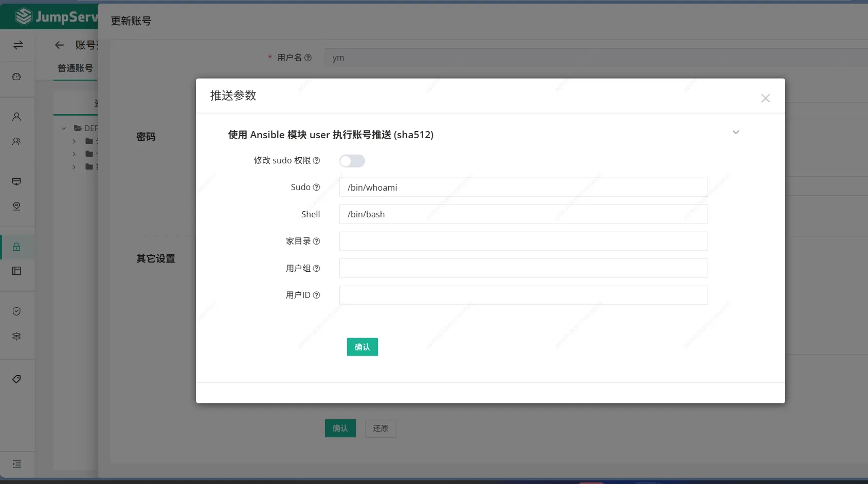Click the Shell input field
Screen dimensions: 868x484
click(x=523, y=214)
